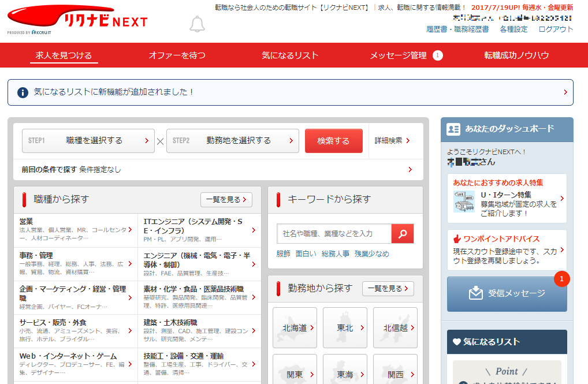The height and width of the screenshot is (384, 588).
Task: Select the 服飾 keyword link
Action: point(283,254)
